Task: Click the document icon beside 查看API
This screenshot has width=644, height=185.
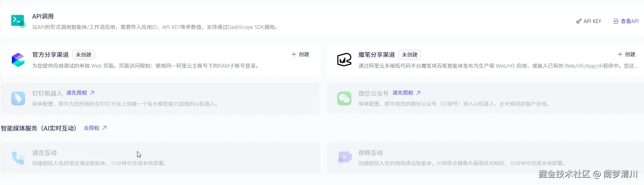Action: [616, 21]
